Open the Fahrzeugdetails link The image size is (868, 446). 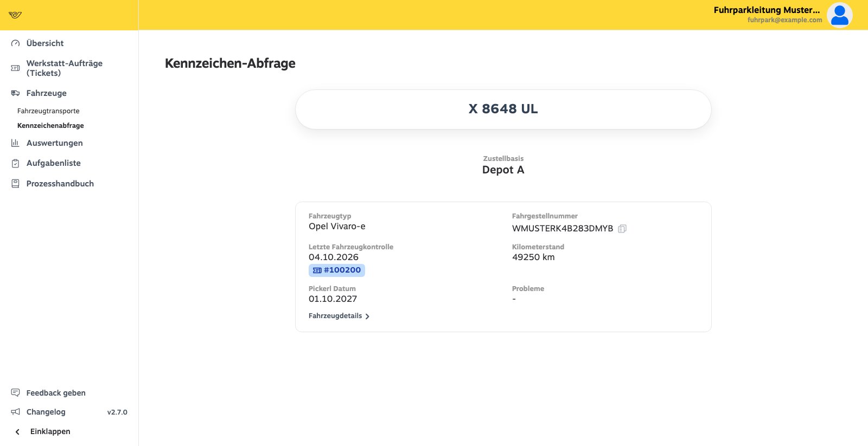(x=339, y=316)
